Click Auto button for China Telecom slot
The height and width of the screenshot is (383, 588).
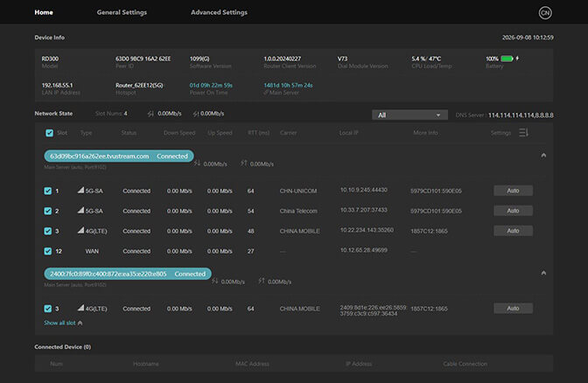513,211
